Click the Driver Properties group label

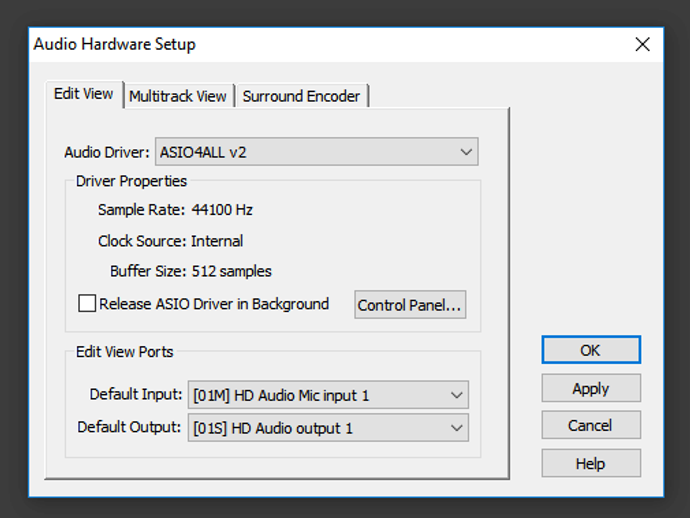click(131, 181)
